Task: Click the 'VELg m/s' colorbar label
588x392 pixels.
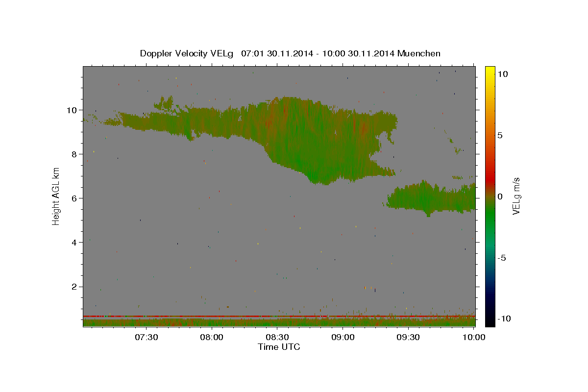Action: pyautogui.click(x=516, y=196)
